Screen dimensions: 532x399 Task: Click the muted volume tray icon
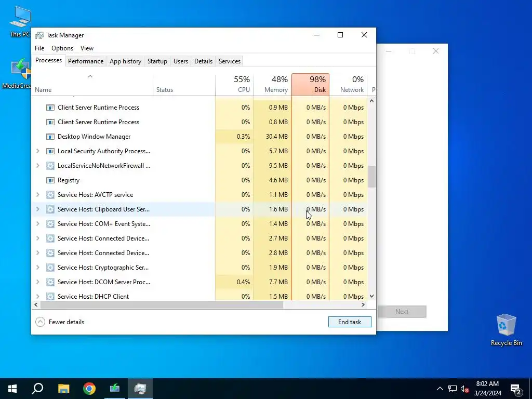pos(465,389)
